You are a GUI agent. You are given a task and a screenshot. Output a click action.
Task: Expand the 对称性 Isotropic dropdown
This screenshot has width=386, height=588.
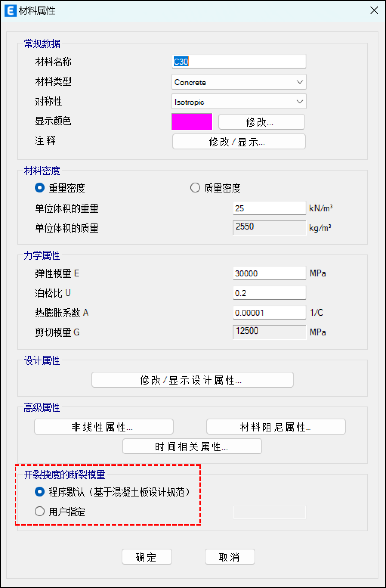239,102
